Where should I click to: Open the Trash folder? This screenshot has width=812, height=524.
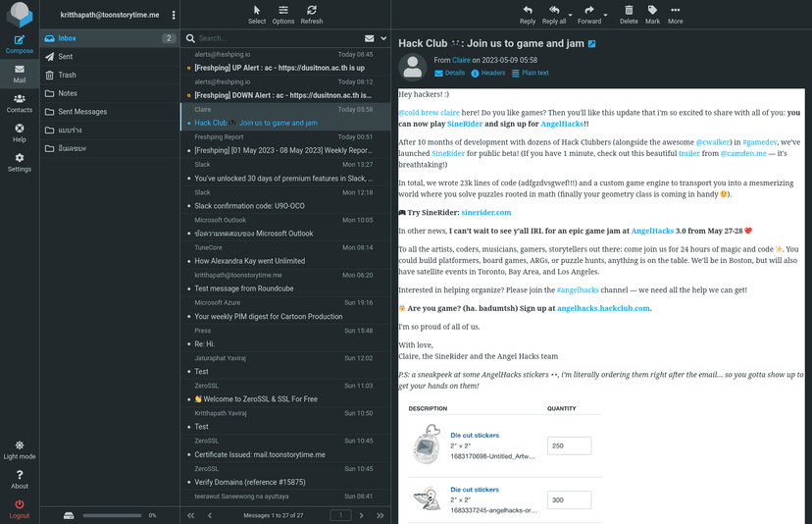point(67,75)
